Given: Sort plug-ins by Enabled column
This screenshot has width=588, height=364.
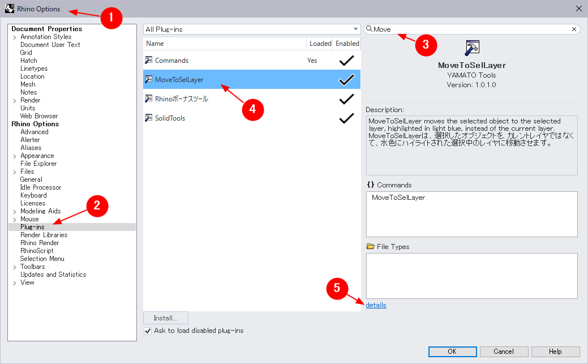Looking at the screenshot, I should click(347, 44).
